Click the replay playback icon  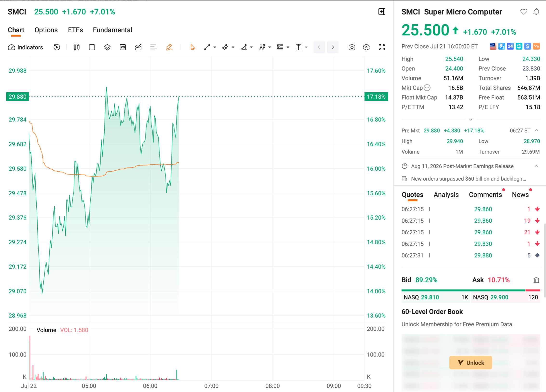57,47
